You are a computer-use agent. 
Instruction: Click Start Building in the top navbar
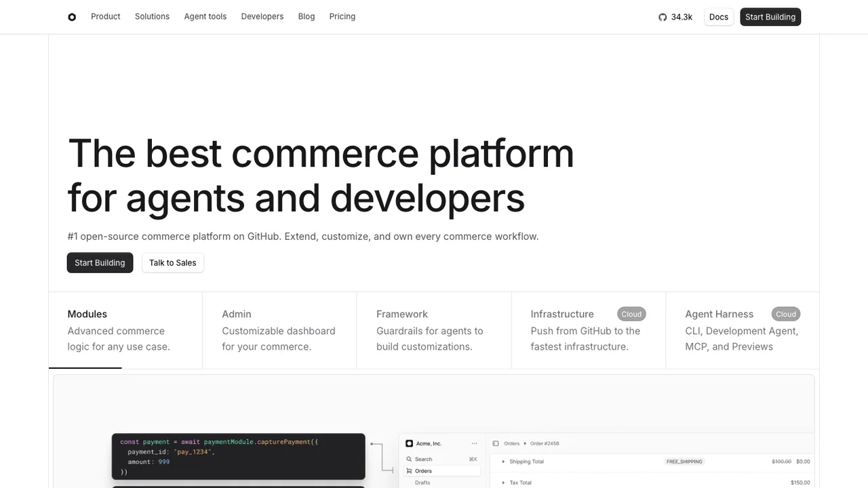770,17
